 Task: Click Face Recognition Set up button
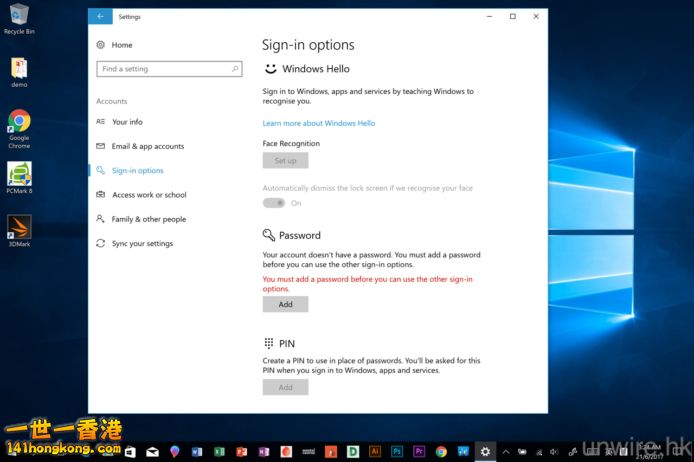[285, 160]
